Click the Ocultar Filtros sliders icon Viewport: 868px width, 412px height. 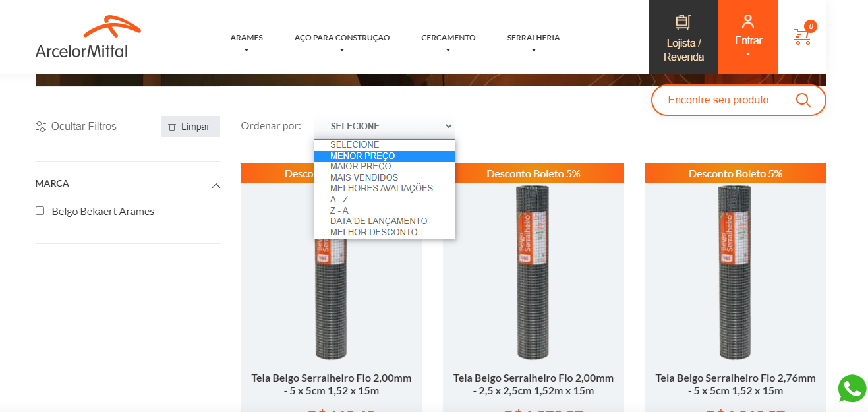coord(41,127)
